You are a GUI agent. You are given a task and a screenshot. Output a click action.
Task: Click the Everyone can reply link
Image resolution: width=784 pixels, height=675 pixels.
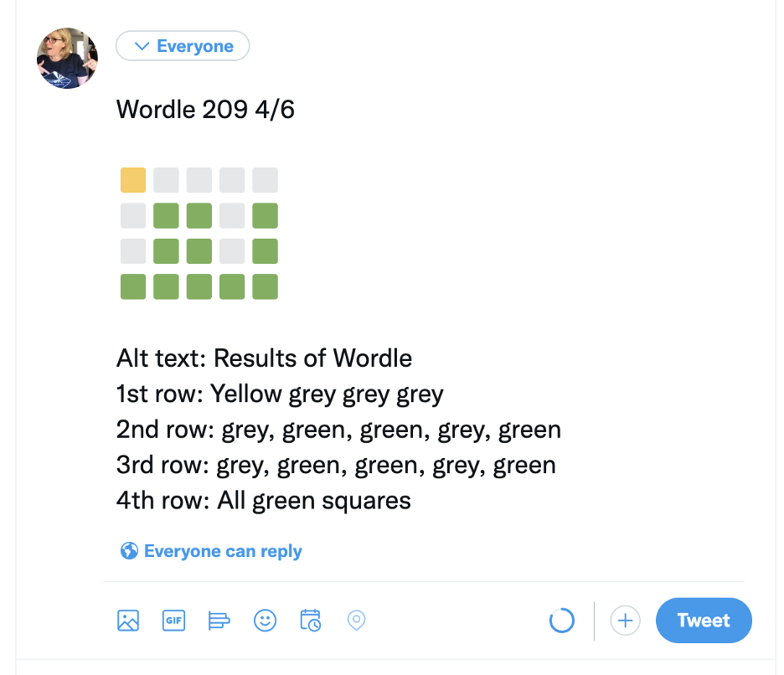[x=223, y=550]
